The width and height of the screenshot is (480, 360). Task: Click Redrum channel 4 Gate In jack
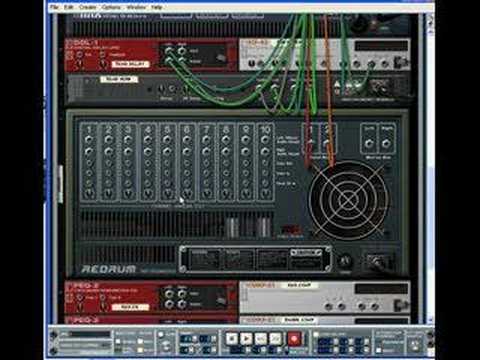point(148,173)
